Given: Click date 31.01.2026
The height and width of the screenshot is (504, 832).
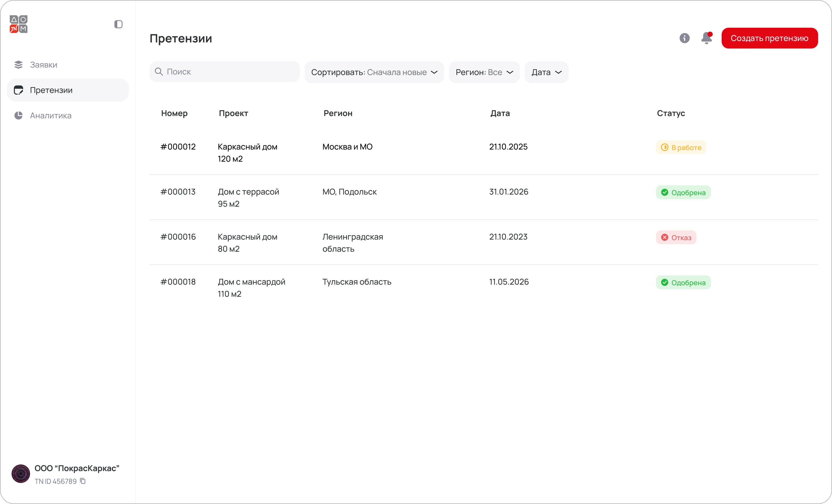Looking at the screenshot, I should [508, 192].
